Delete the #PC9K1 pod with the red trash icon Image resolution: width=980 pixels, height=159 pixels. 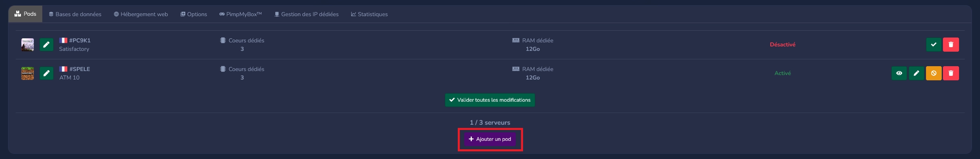pos(951,44)
